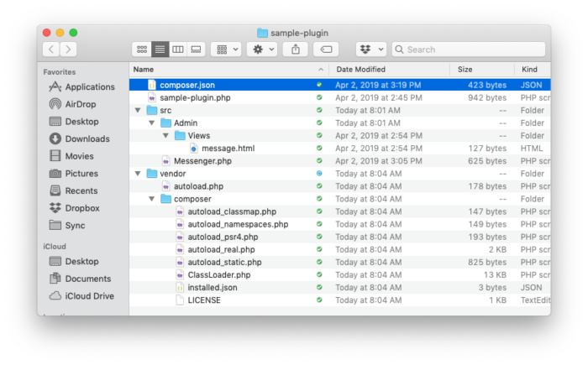Sort by the Kind column

click(533, 70)
